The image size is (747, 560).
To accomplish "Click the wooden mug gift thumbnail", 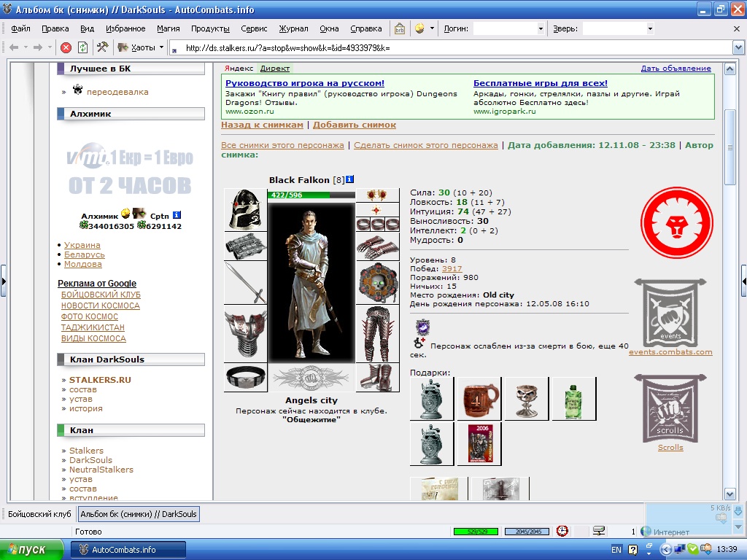I will pos(479,399).
